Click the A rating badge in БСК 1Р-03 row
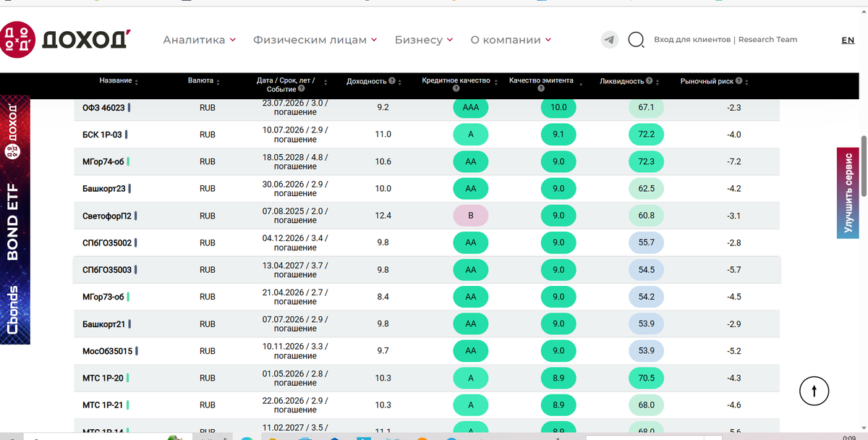Image resolution: width=868 pixels, height=440 pixels. pos(471,135)
